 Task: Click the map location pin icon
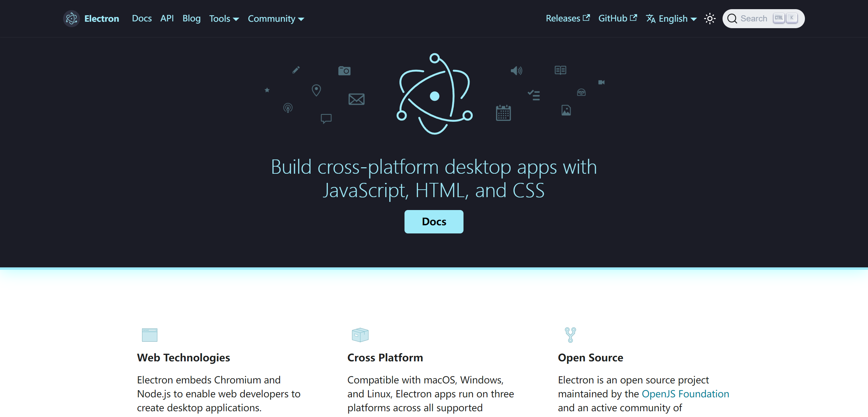pyautogui.click(x=316, y=90)
